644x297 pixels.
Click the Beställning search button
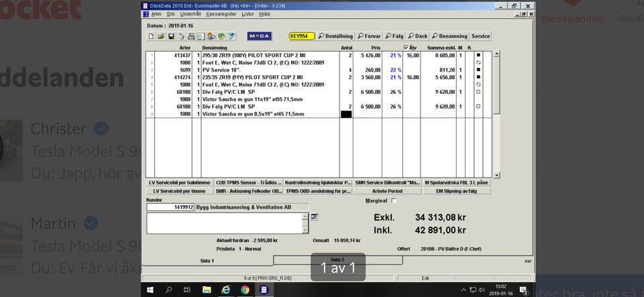tap(335, 36)
